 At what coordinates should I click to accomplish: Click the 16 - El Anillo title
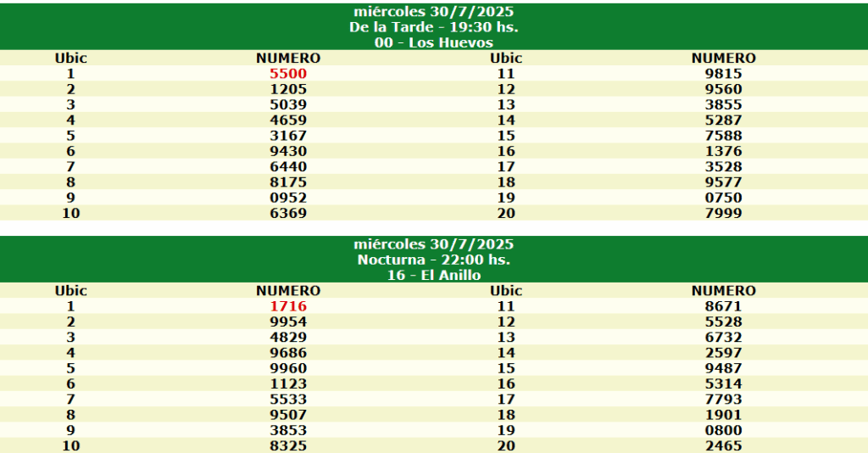(433, 275)
